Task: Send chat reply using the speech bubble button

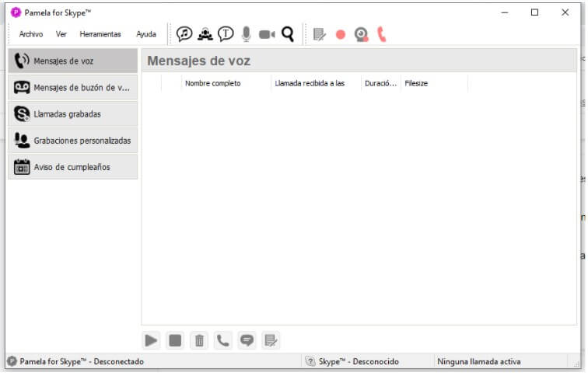Action: 247,341
